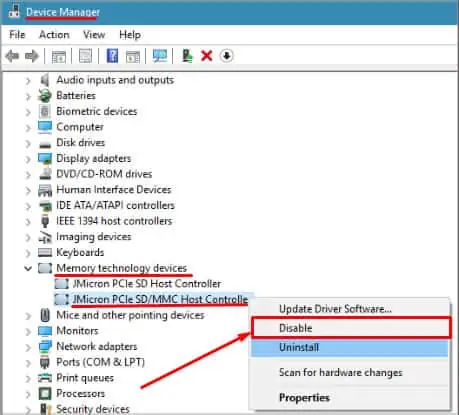Image resolution: width=459 pixels, height=415 pixels.
Task: Select JMicron PCIe SD/MMC Host Controller
Action: coord(160,299)
